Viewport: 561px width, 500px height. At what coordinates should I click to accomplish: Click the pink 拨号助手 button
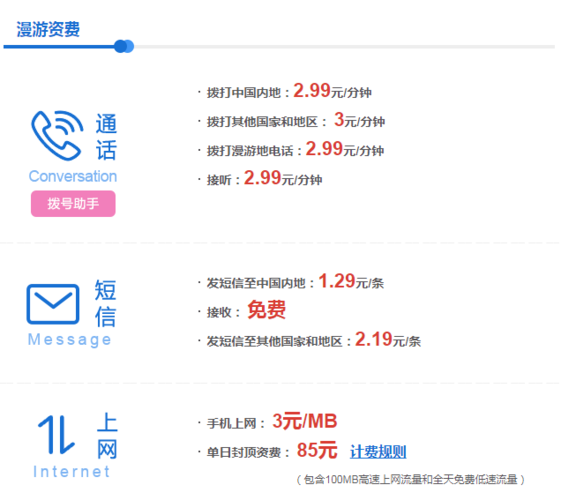pyautogui.click(x=73, y=204)
